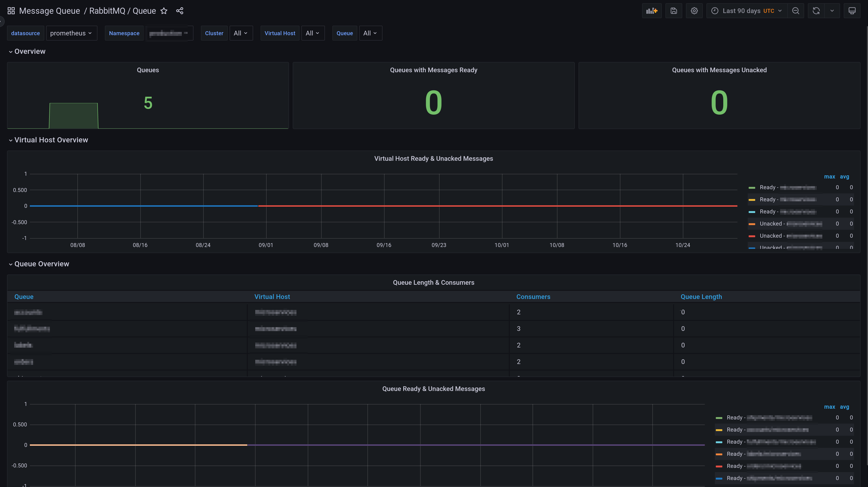Zoom out the time range

[796, 11]
